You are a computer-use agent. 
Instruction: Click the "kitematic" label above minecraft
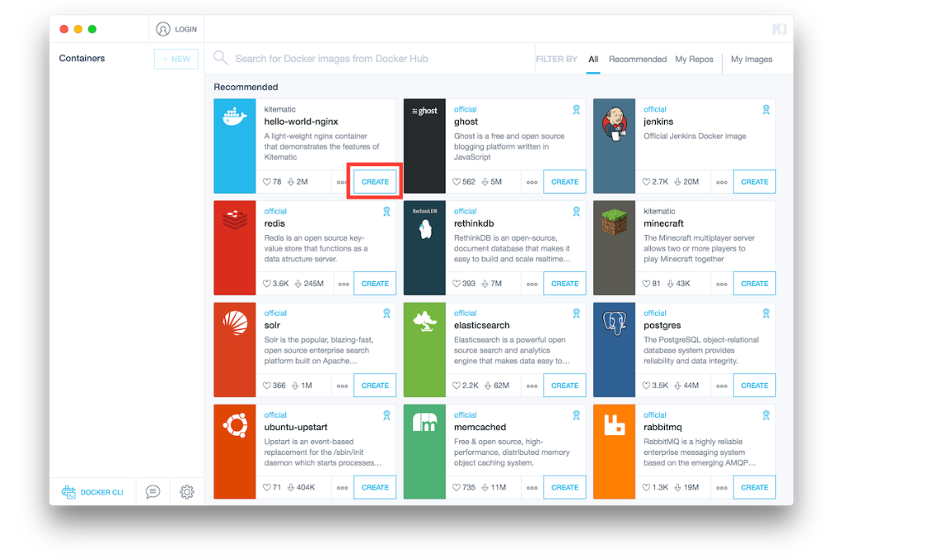[659, 211]
